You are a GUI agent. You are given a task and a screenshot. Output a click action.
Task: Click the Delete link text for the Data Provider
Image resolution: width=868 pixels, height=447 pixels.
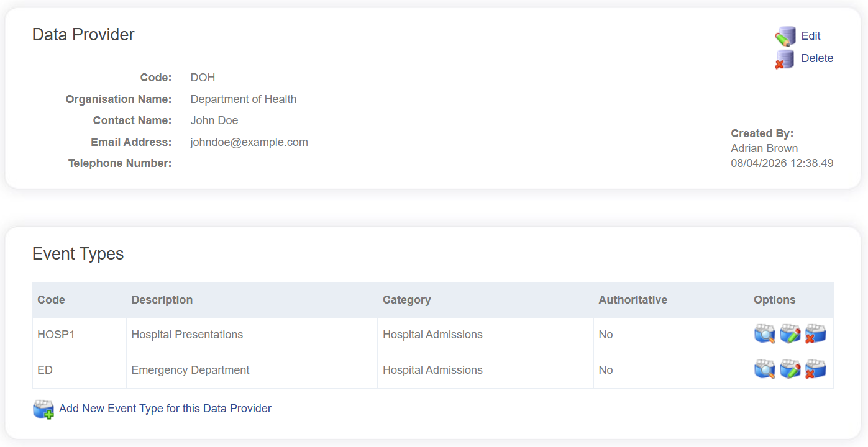click(x=817, y=58)
